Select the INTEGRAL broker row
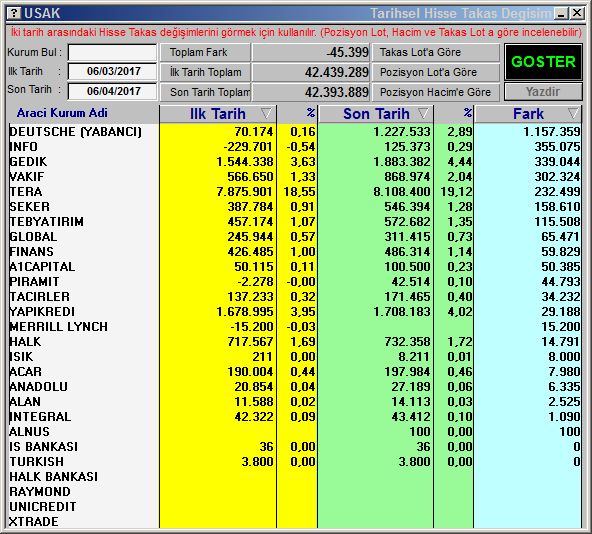 (x=294, y=417)
